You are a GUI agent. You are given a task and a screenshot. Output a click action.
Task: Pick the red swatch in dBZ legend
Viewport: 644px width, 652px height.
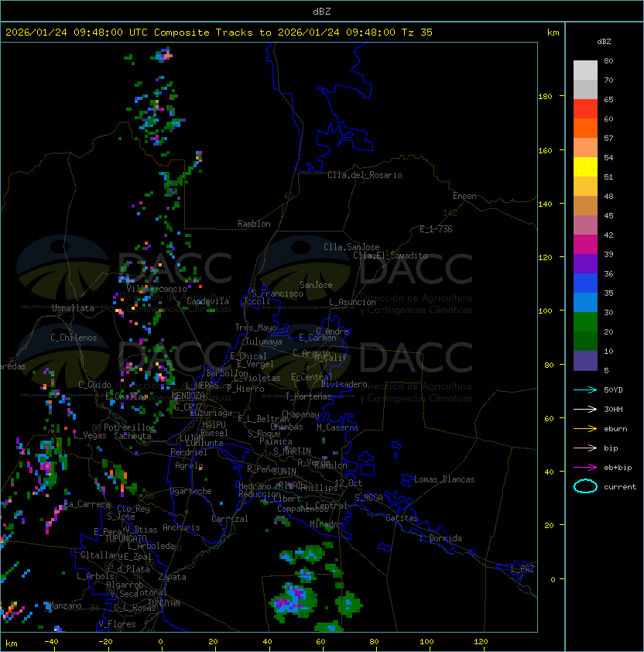[585, 109]
